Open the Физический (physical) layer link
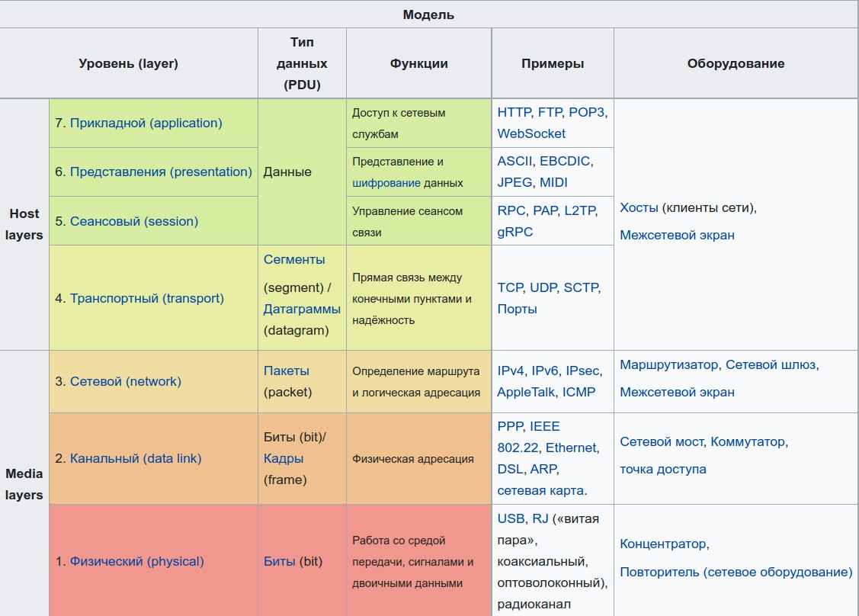The width and height of the screenshot is (859, 616). pos(136,561)
